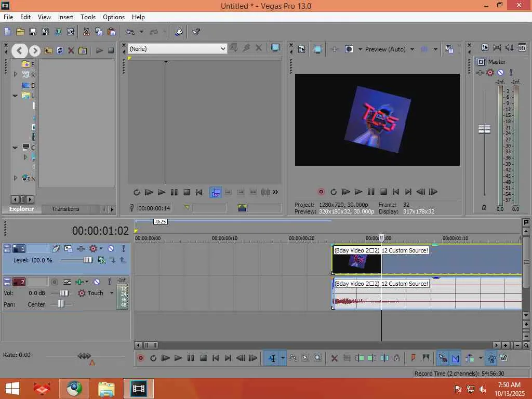
Task: Switch to the Explorer tab
Action: [x=21, y=209]
